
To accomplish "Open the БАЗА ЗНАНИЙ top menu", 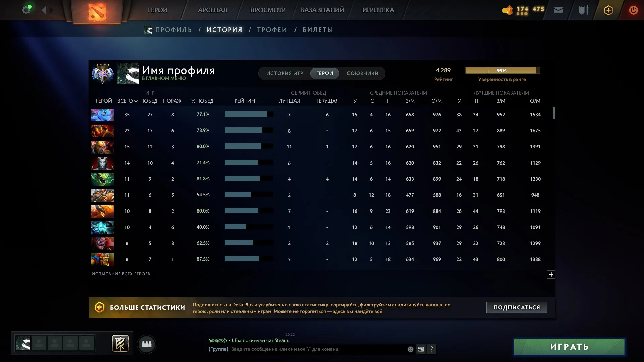I will click(322, 10).
